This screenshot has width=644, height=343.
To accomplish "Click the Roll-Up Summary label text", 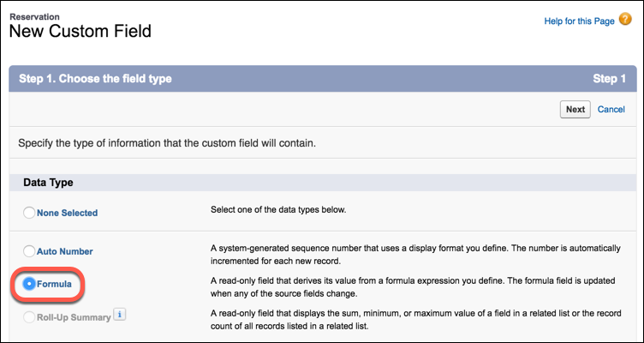I will coord(74,317).
